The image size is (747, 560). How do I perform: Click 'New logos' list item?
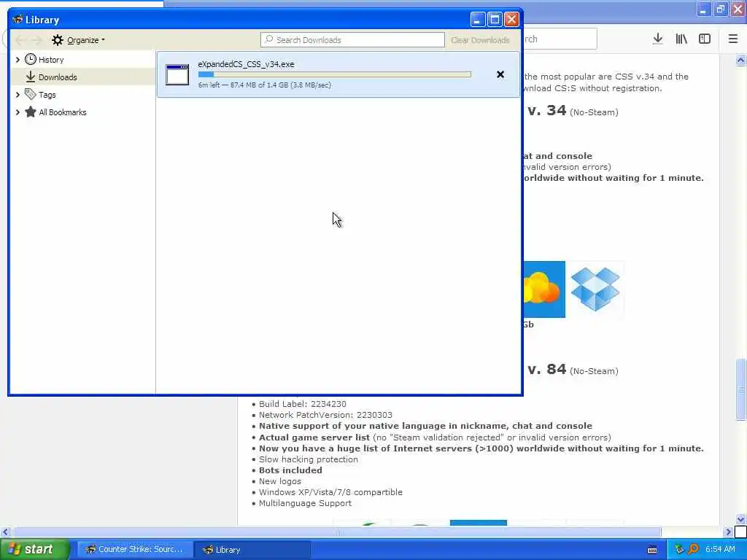280,481
